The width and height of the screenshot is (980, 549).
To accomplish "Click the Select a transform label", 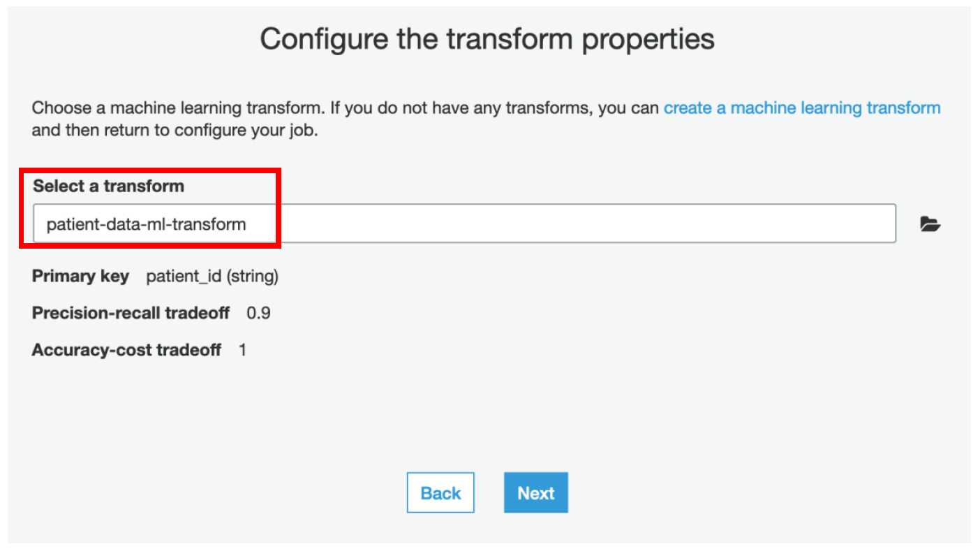I will (x=109, y=186).
